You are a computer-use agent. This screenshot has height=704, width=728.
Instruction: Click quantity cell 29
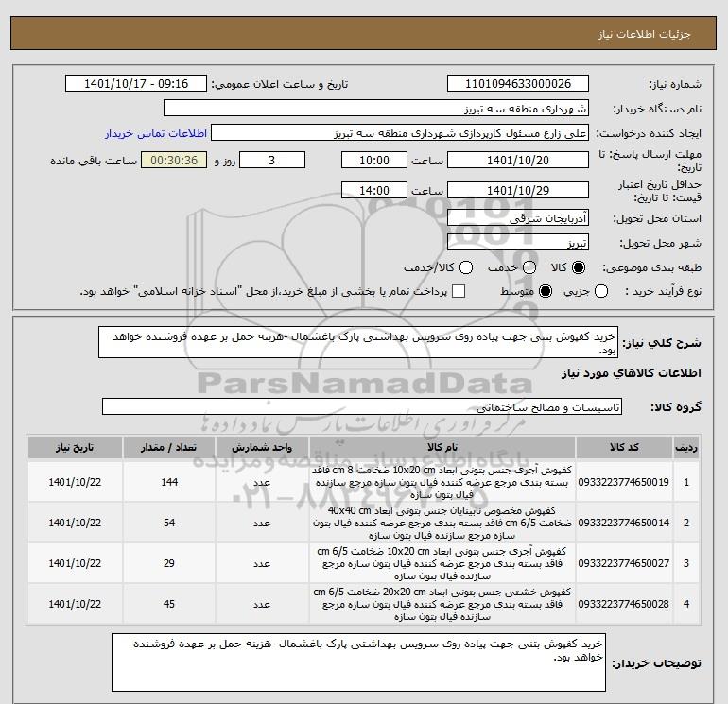point(169,563)
